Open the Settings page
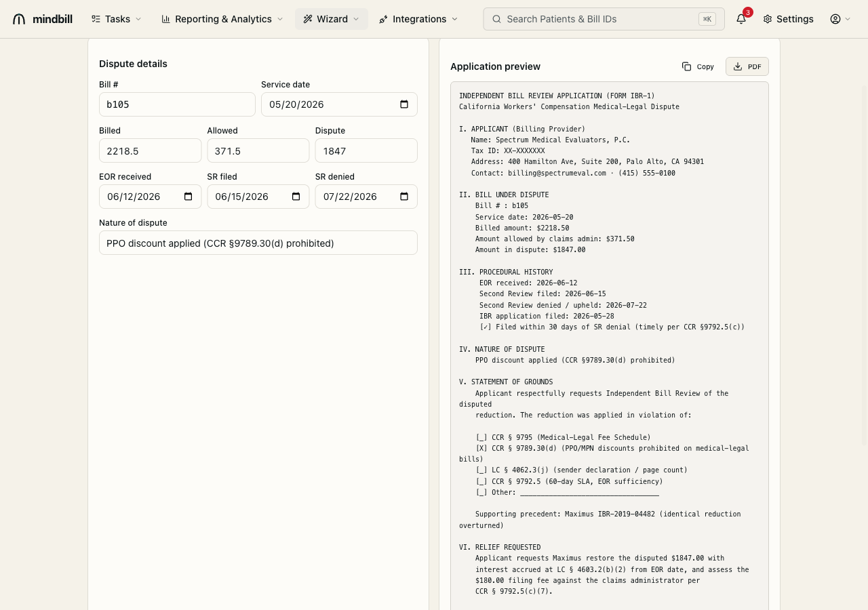Viewport: 868px width, 610px height. click(x=788, y=19)
